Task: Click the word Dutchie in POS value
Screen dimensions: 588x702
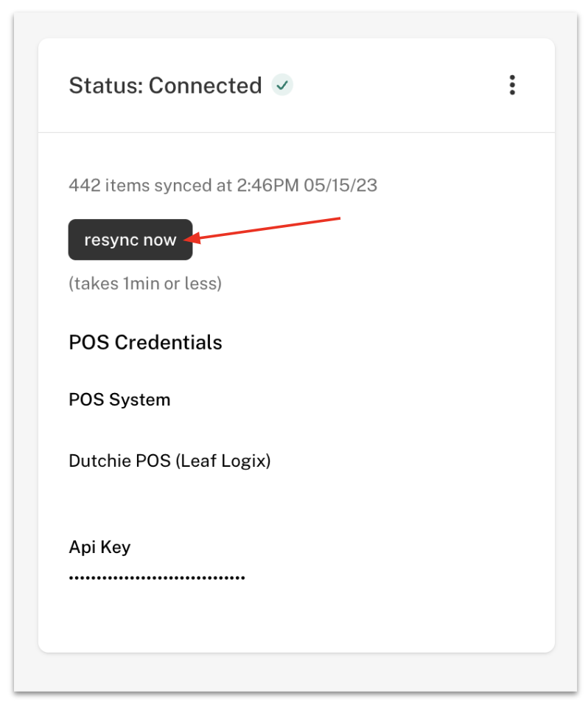Action: 99,461
